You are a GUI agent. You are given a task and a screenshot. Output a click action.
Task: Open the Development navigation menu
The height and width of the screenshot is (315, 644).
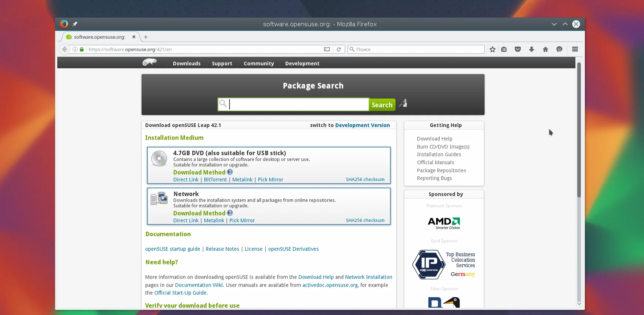point(302,64)
